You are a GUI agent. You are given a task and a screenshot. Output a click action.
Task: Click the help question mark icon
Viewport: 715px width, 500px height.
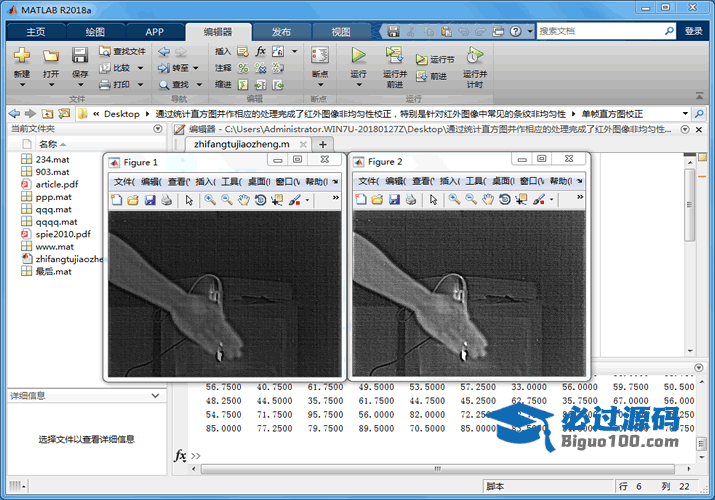coord(515,31)
